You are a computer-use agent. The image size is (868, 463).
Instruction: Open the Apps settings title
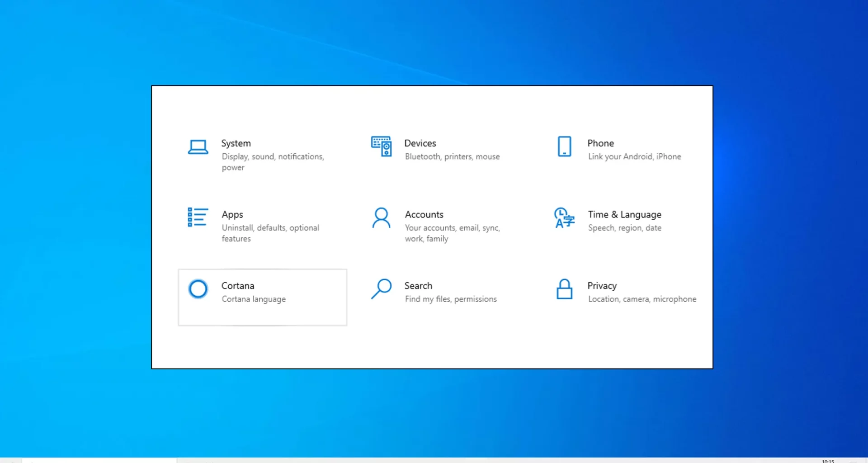click(232, 215)
